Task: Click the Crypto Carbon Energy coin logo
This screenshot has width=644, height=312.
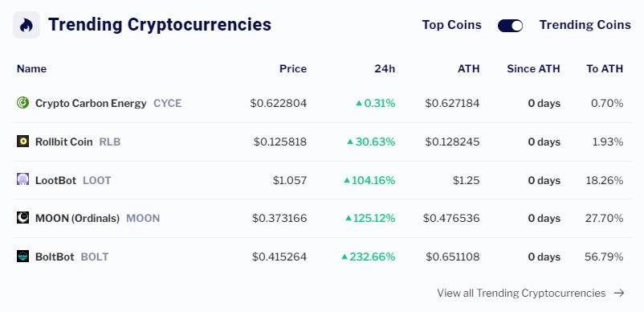Action: 23,103
